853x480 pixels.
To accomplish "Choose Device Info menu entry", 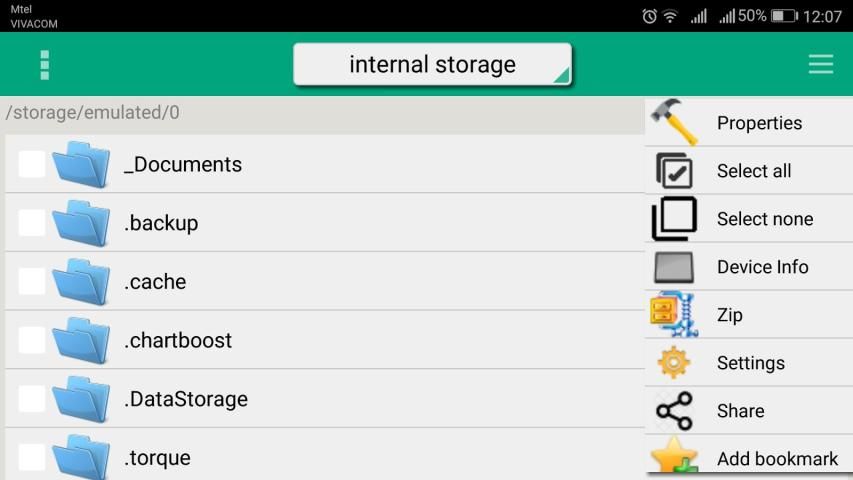I will point(762,267).
